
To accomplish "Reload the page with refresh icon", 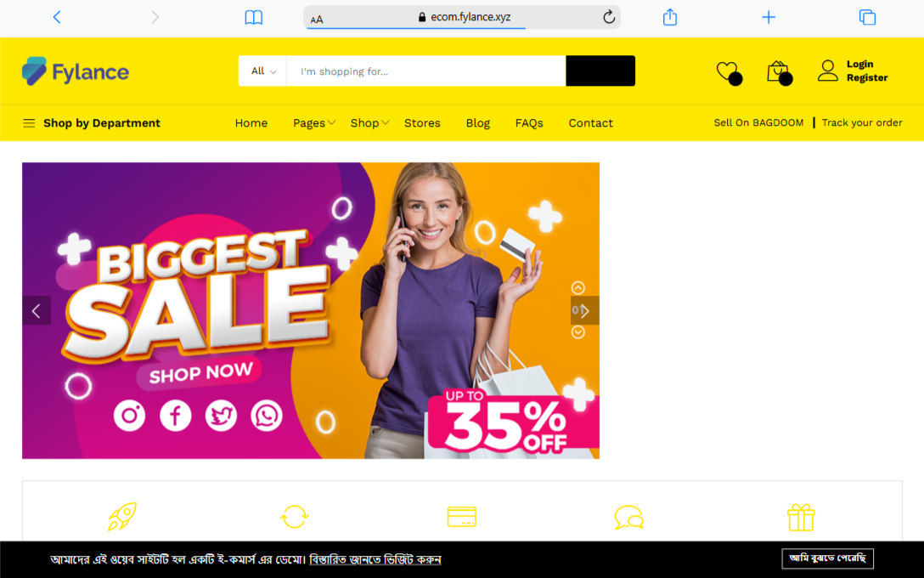I will [609, 17].
